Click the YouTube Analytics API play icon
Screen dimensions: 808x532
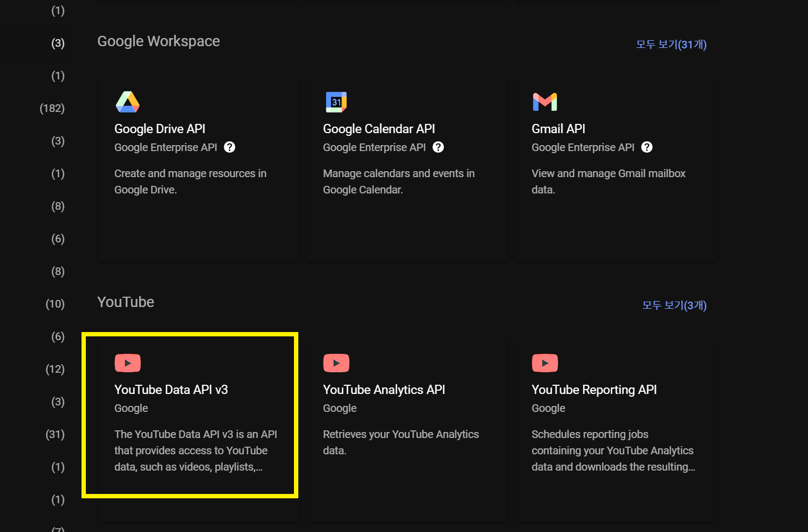tap(336, 363)
